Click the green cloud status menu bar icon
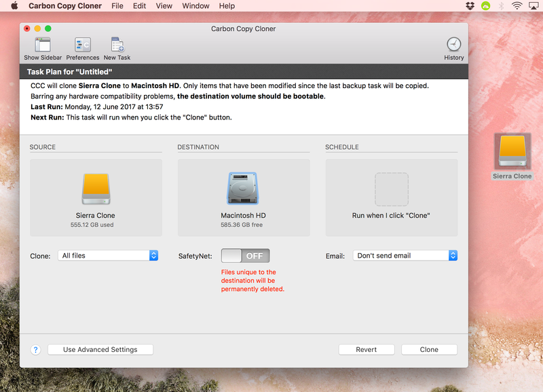Viewport: 543px width, 392px height. [485, 5]
